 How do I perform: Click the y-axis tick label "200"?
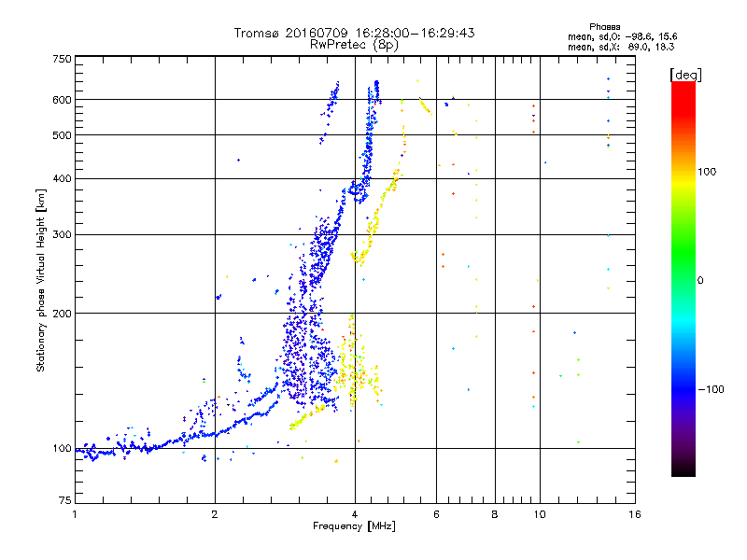pyautogui.click(x=62, y=314)
